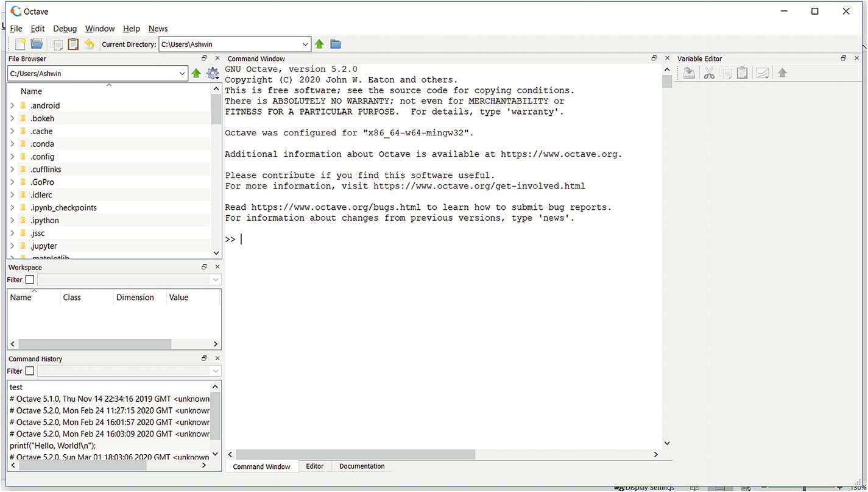
Task: Click the Cut scissors icon in Variable Editor
Action: click(709, 73)
